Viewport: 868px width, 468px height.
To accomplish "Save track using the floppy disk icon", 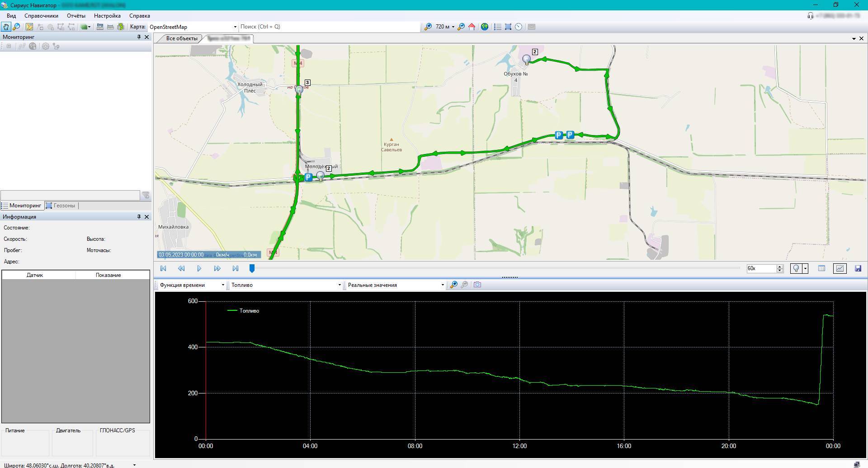I will (x=858, y=268).
